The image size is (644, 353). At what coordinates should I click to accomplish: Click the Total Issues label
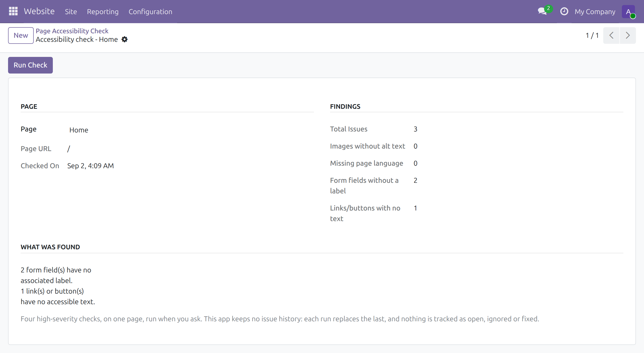(x=349, y=129)
